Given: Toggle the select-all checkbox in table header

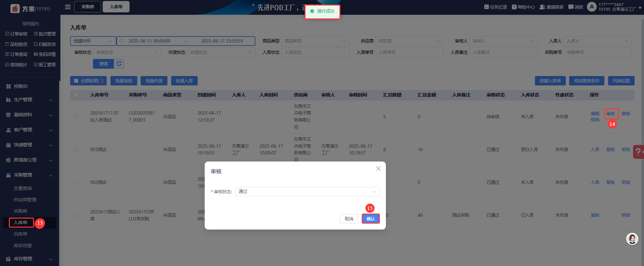Looking at the screenshot, I should pyautogui.click(x=76, y=95).
